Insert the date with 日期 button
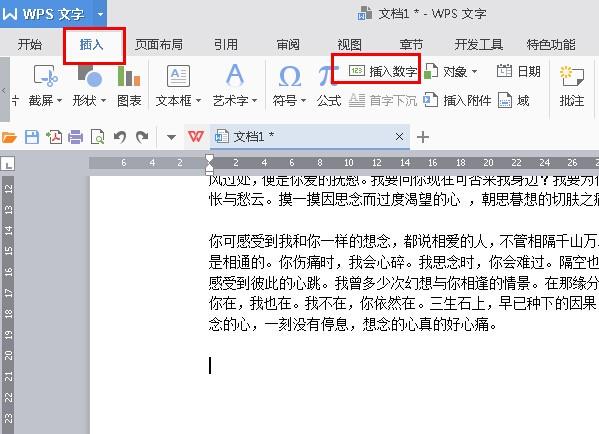 pos(518,71)
